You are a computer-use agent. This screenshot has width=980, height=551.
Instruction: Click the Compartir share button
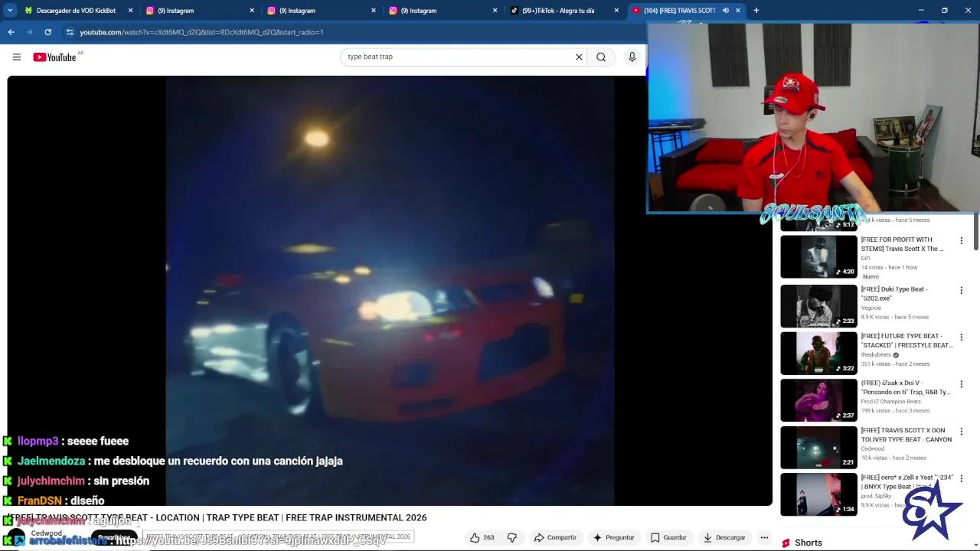pyautogui.click(x=554, y=537)
